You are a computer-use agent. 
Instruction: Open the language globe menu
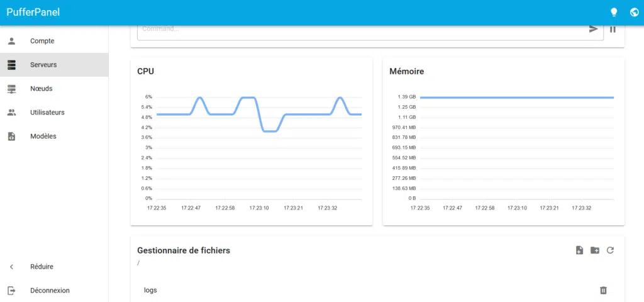point(634,13)
